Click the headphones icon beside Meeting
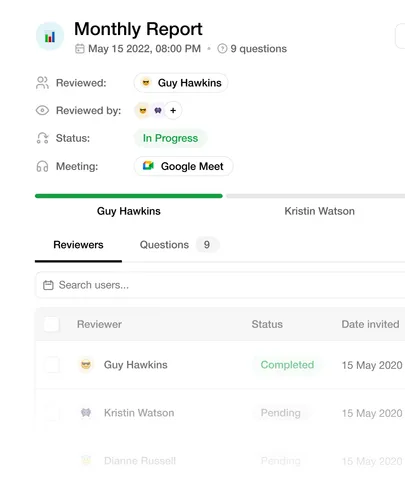The height and width of the screenshot is (494, 405). tap(42, 166)
